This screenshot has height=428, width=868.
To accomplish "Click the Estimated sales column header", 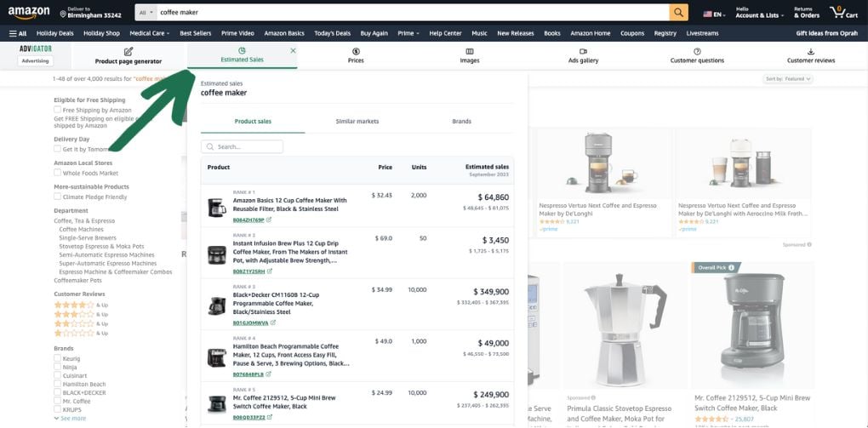I will pyautogui.click(x=487, y=167).
